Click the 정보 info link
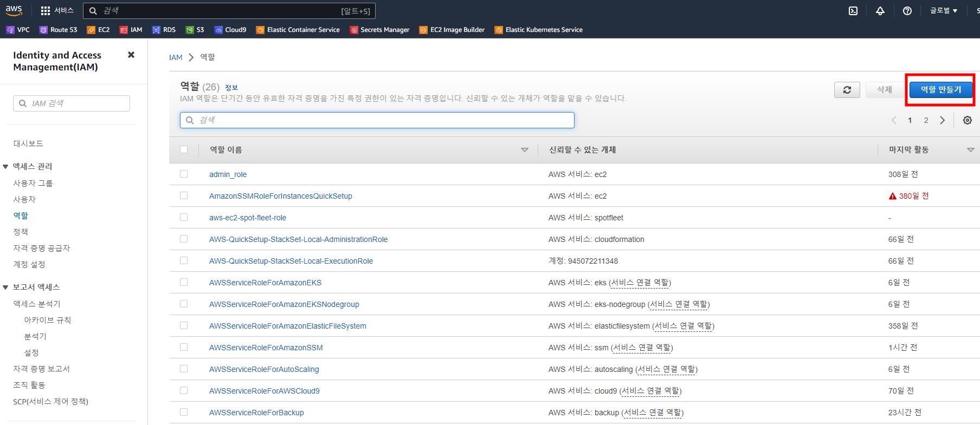Viewport: 980px width, 425px height. click(231, 88)
